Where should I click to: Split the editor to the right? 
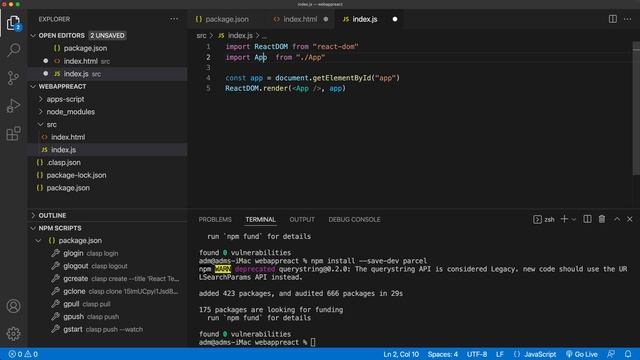coord(613,19)
